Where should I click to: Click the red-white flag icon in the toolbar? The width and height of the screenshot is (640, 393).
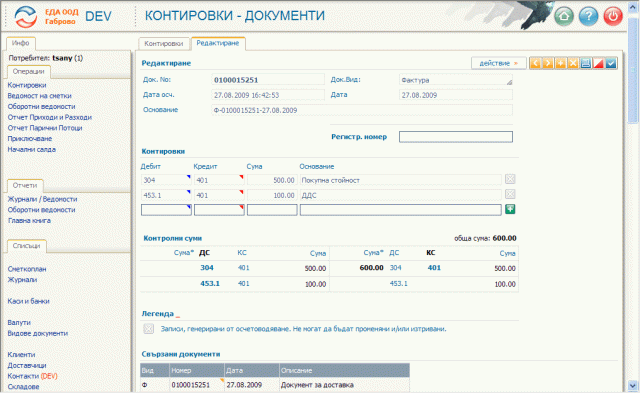(598, 63)
